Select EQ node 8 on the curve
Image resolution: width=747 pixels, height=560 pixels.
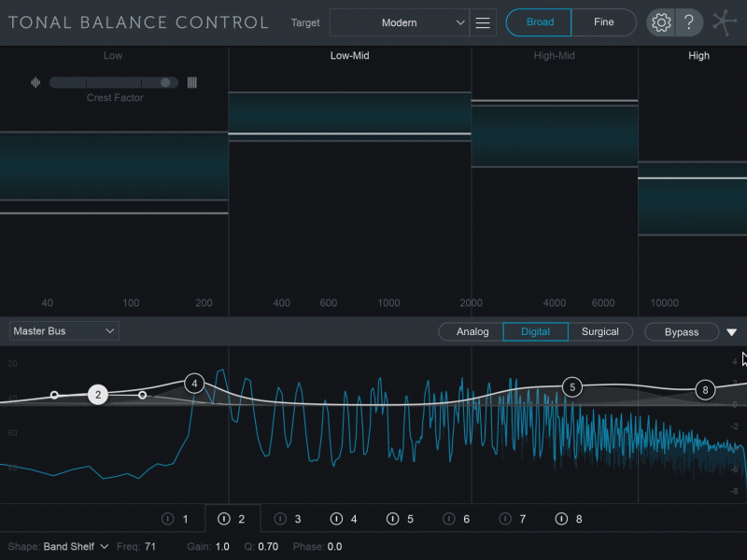point(705,390)
